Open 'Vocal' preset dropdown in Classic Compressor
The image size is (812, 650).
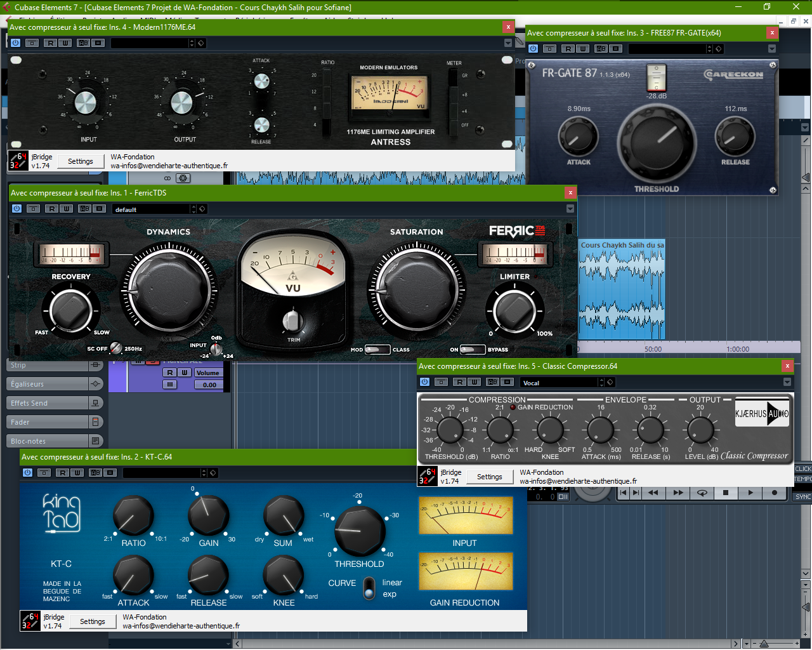pyautogui.click(x=560, y=382)
